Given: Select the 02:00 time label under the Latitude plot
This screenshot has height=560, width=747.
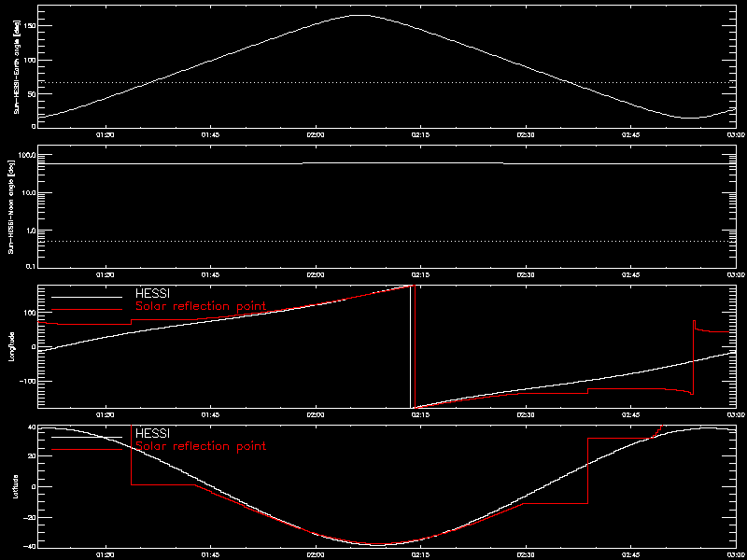Looking at the screenshot, I should (316, 555).
